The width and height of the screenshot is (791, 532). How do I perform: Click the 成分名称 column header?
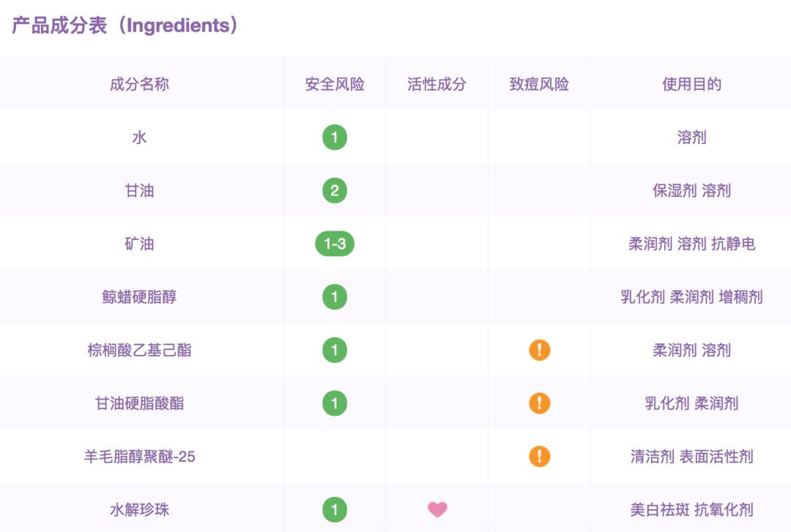coord(139,84)
